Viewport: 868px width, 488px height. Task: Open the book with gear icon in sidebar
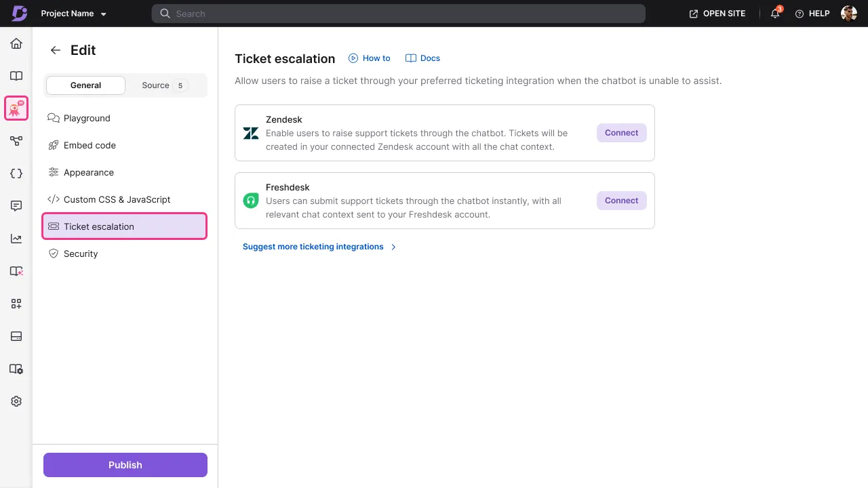pyautogui.click(x=16, y=369)
